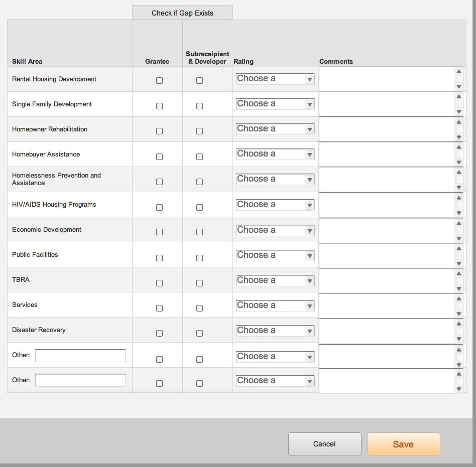Open Rating dropdown for Single Family Development
This screenshot has width=476, height=467.
pyautogui.click(x=275, y=104)
